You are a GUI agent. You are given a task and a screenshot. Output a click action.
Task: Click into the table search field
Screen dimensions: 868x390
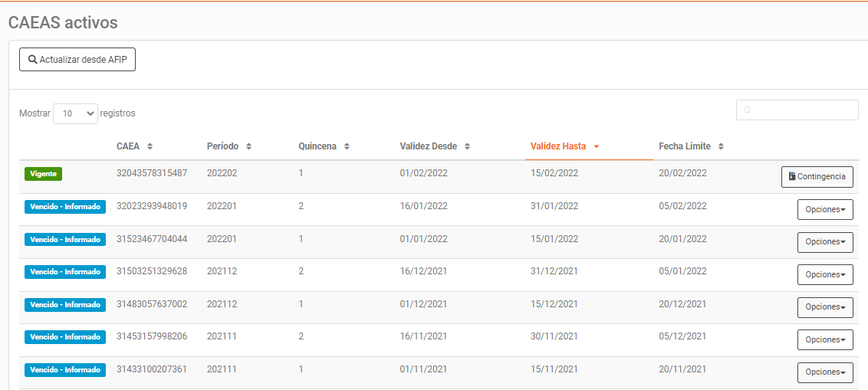pos(797,110)
